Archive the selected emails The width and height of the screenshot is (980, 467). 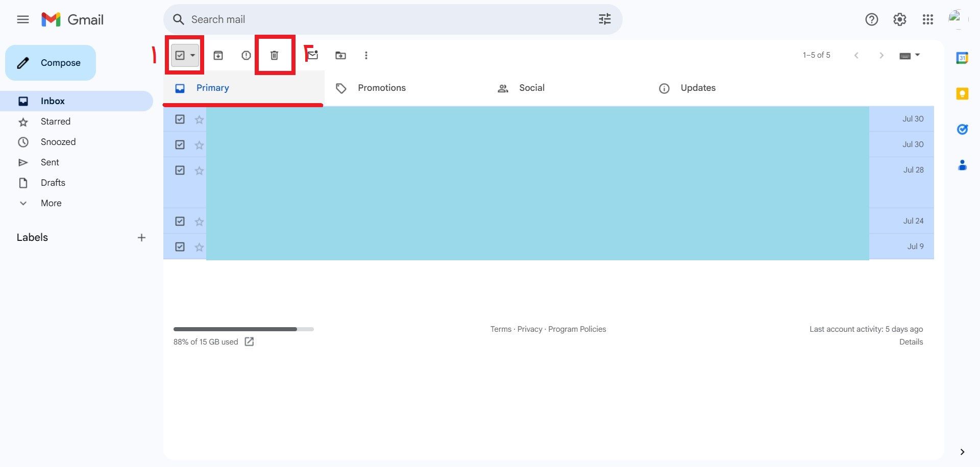click(218, 55)
